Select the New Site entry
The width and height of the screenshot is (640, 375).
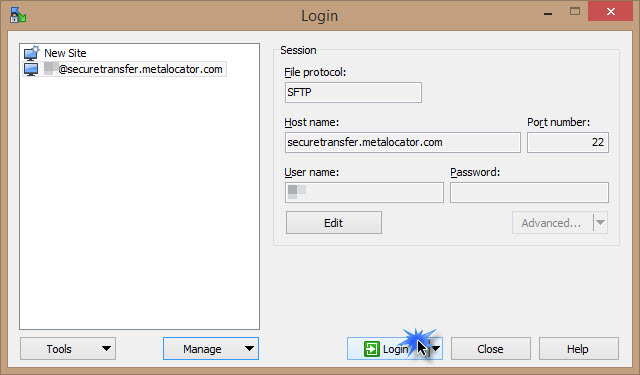pyautogui.click(x=65, y=53)
